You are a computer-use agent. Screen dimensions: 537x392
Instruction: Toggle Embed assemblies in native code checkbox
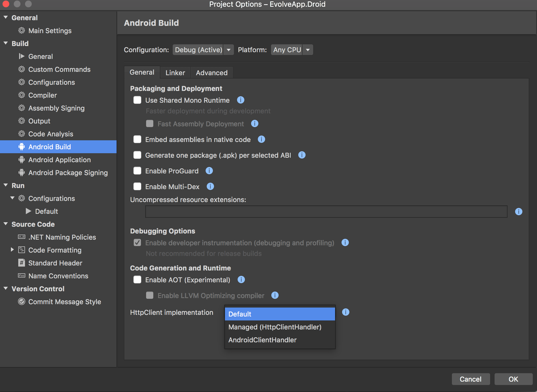pos(137,139)
